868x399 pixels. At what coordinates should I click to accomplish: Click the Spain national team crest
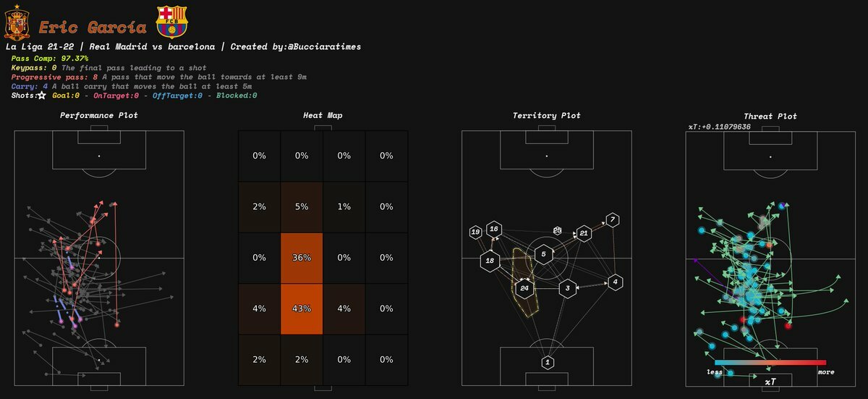pos(17,21)
